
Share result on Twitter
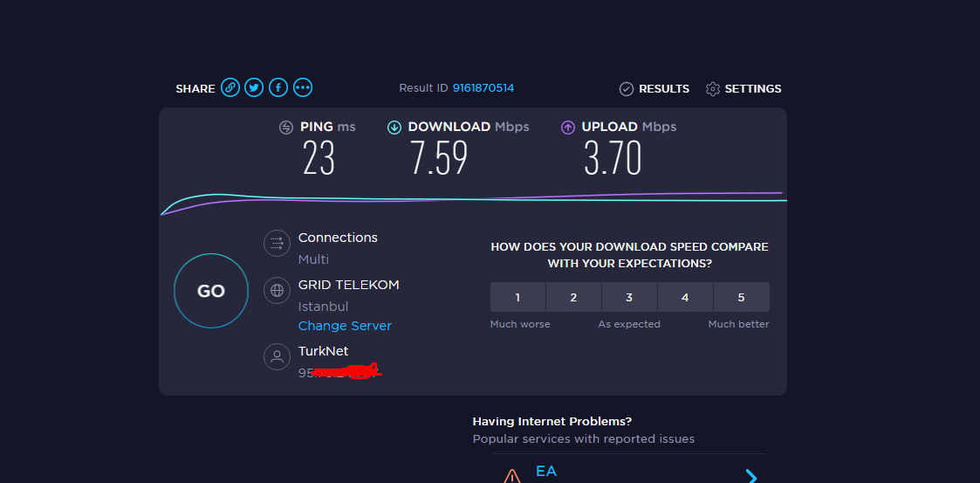[x=254, y=87]
